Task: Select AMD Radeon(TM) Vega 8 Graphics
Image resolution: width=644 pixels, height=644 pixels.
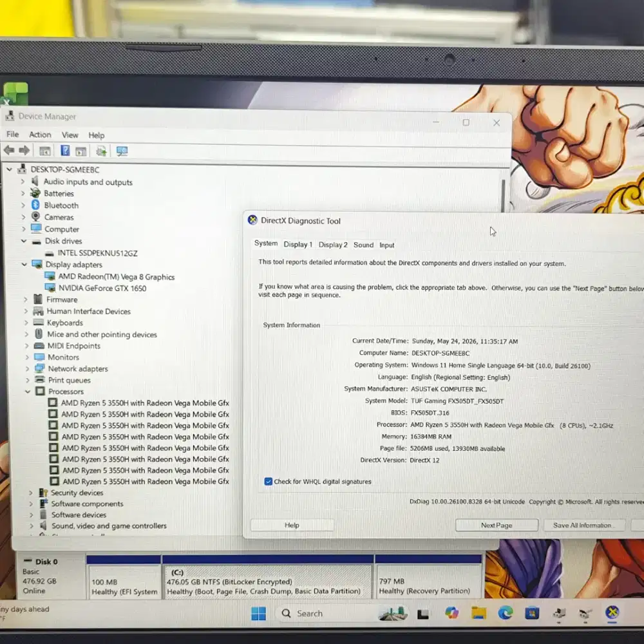Action: 116,277
